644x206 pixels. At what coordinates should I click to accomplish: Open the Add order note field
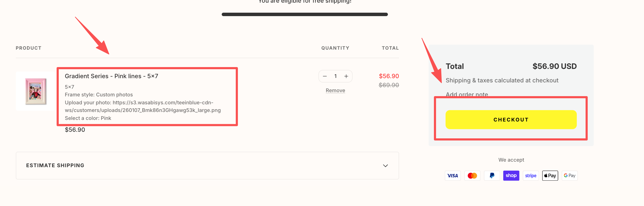(x=467, y=94)
